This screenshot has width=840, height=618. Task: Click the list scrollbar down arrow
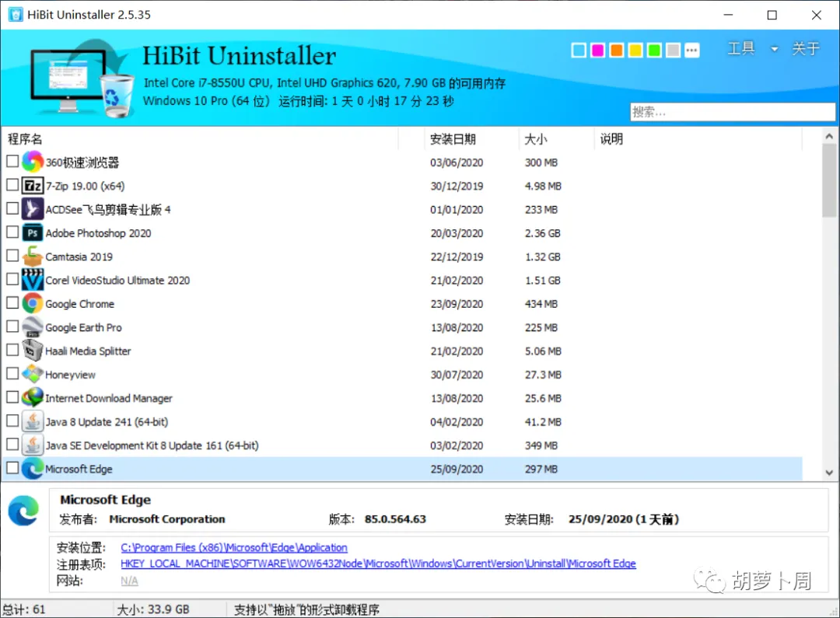click(x=829, y=473)
